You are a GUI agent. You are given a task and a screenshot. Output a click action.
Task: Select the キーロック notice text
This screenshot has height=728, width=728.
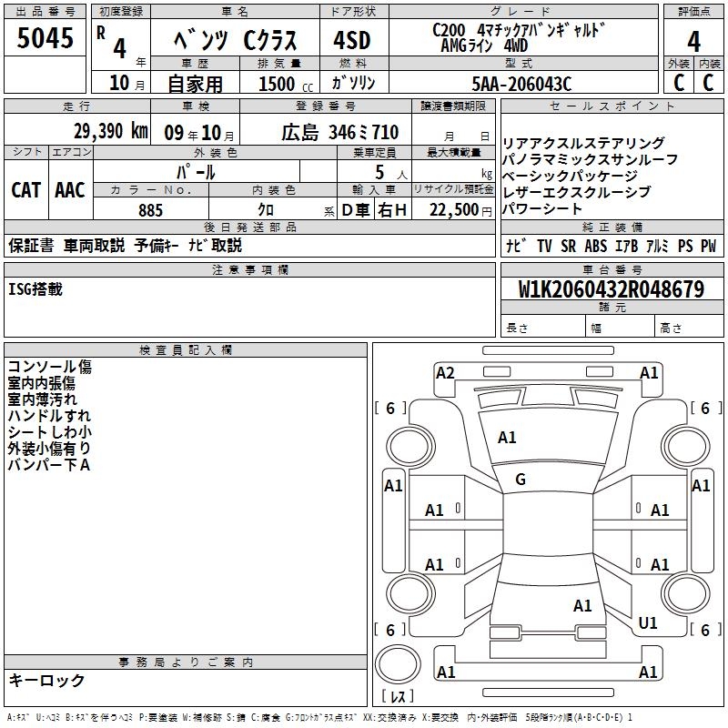coord(46,681)
